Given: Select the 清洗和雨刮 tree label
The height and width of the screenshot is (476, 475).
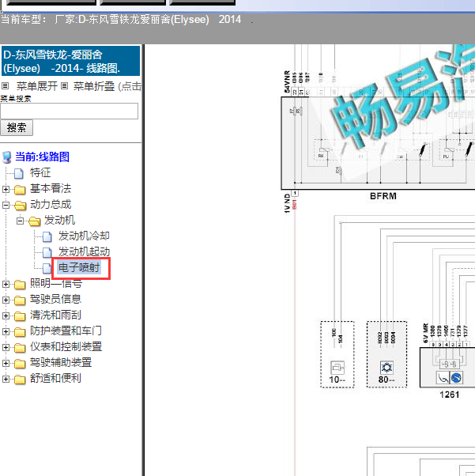Looking at the screenshot, I should pyautogui.click(x=55, y=315).
